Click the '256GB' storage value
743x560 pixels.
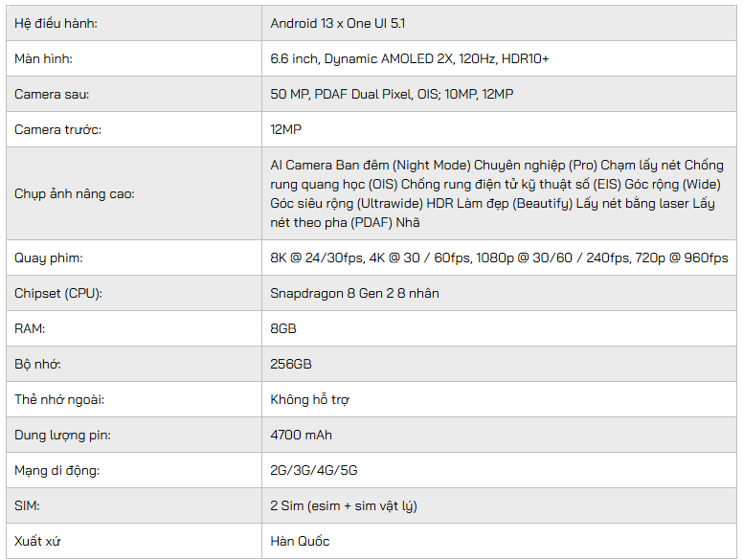point(291,364)
